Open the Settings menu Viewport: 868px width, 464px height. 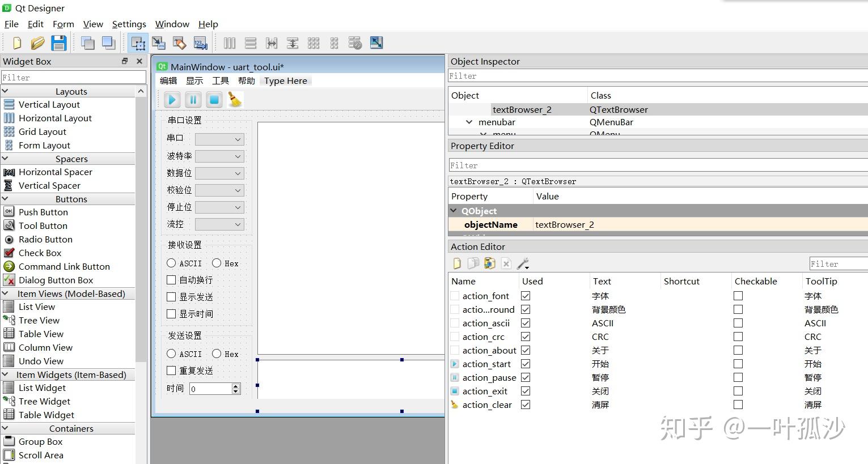[x=129, y=24]
